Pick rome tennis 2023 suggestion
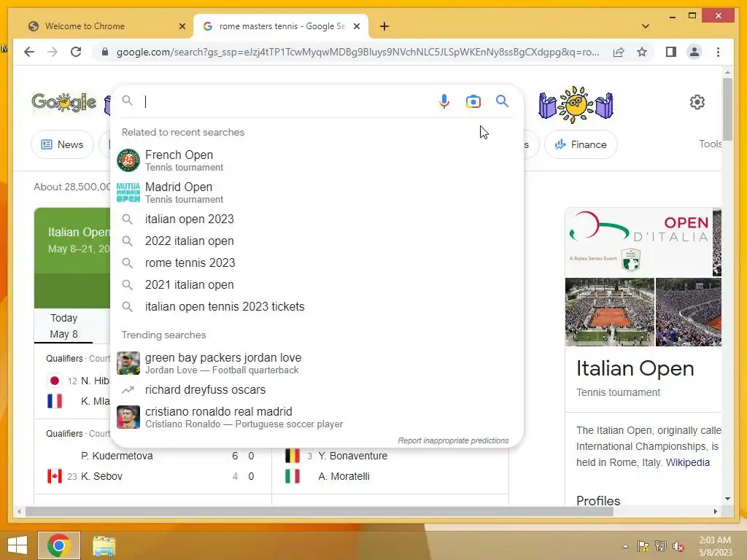This screenshot has height=560, width=747. pyautogui.click(x=317, y=262)
